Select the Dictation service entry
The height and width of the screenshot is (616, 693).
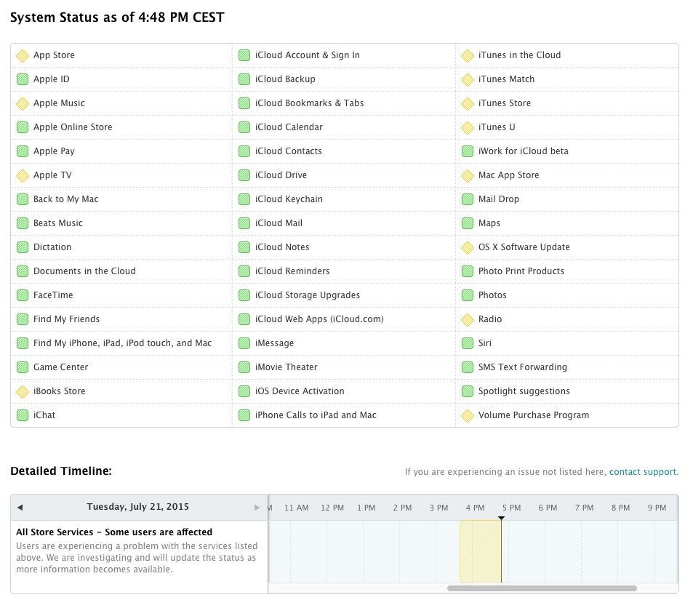[x=121, y=247]
